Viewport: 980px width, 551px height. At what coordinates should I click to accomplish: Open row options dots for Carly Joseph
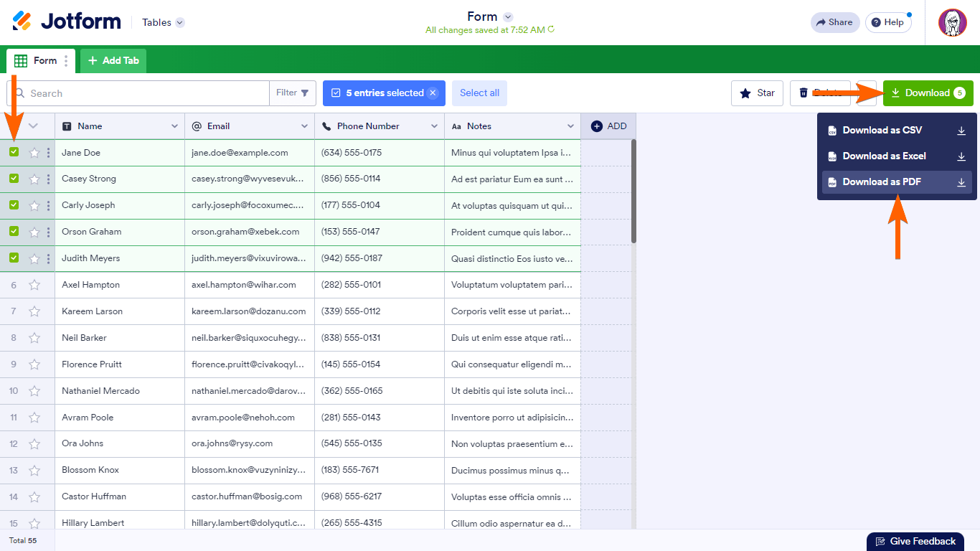[48, 206]
